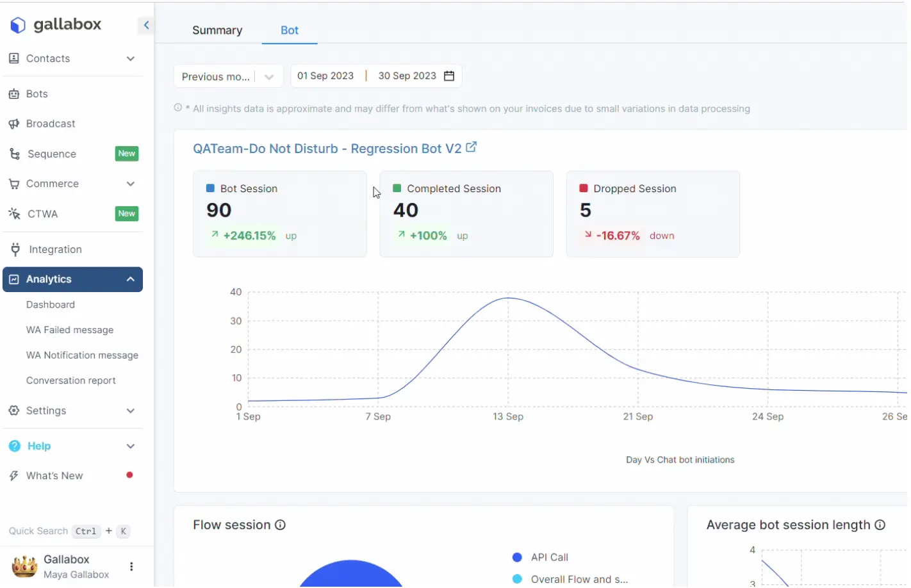
Task: Collapse sidebar with the left chevron button
Action: tap(146, 25)
